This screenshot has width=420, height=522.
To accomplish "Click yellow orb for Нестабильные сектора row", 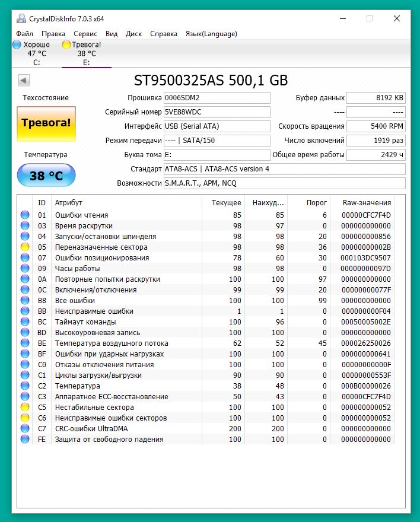I will (x=25, y=408).
